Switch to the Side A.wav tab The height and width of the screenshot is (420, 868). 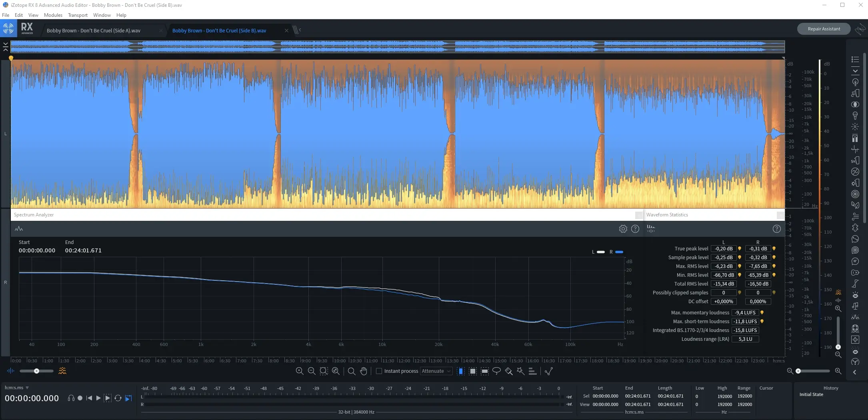click(x=94, y=30)
